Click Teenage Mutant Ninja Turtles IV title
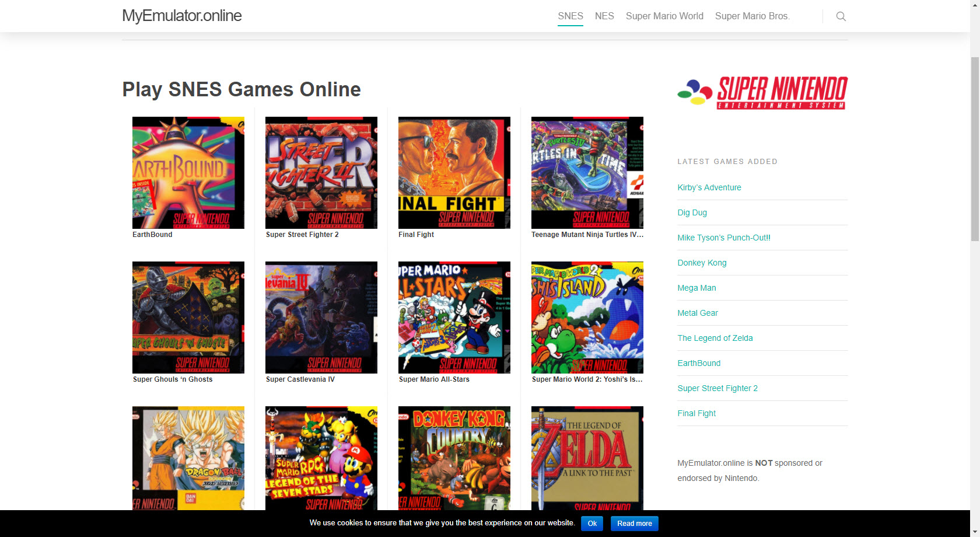Viewport: 980px width, 537px height. coord(587,235)
